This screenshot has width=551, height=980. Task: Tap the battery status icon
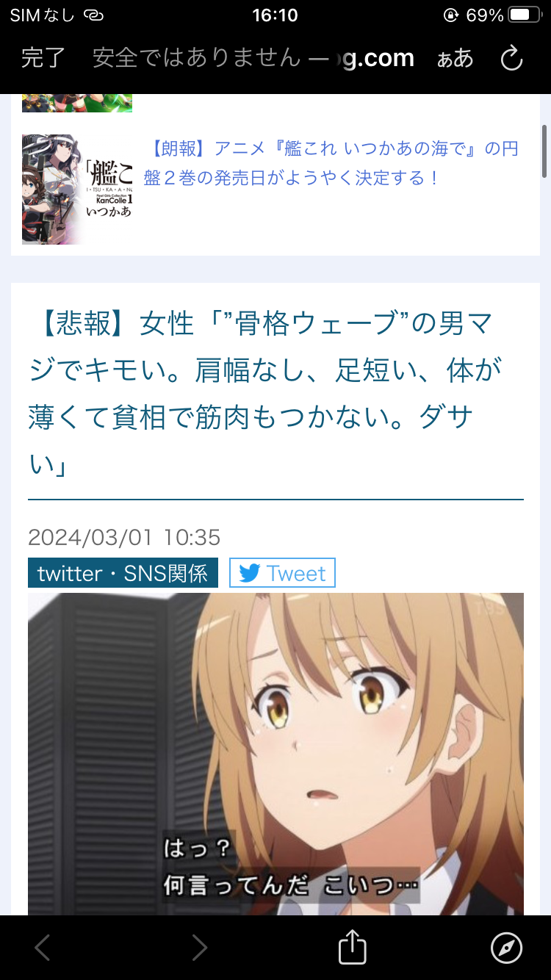coord(526,15)
